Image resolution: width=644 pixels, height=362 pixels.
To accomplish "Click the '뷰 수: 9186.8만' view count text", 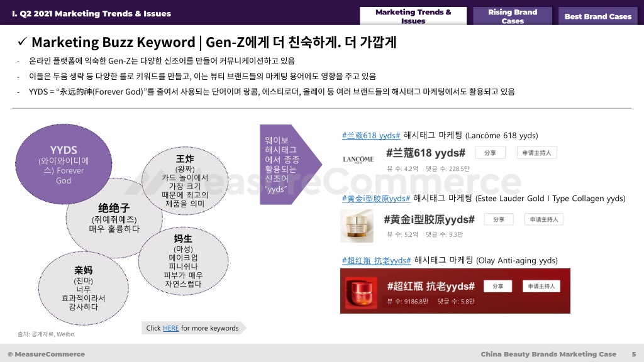I will (408, 301).
